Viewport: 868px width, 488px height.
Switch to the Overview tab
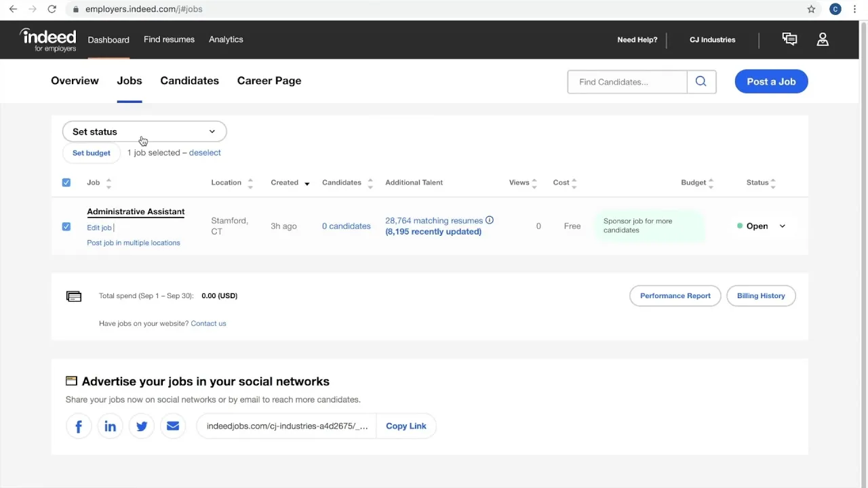[75, 81]
